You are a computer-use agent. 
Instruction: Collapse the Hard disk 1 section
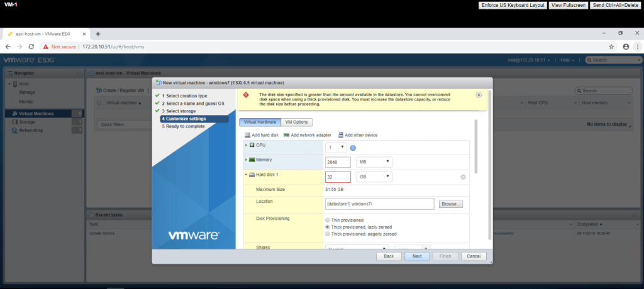click(x=246, y=177)
